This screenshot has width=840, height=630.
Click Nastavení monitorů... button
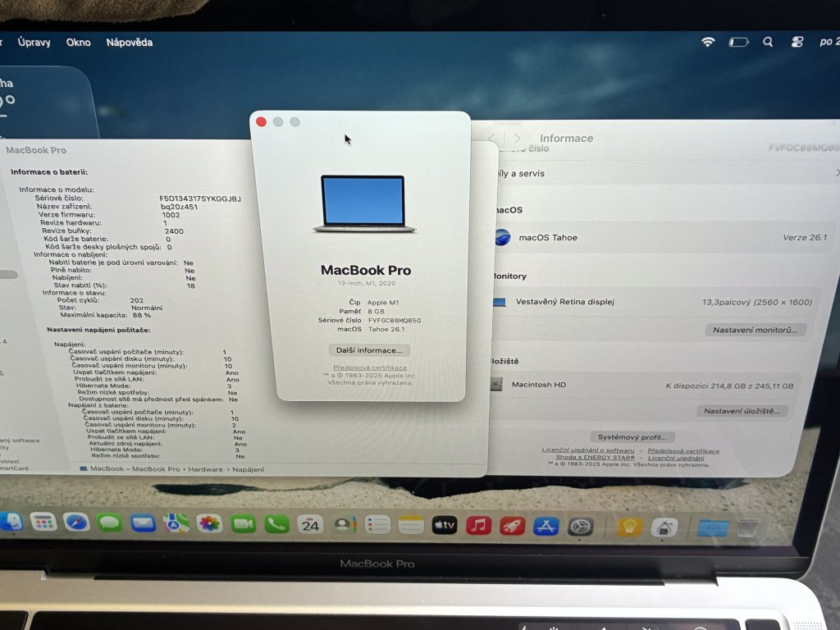(x=755, y=330)
